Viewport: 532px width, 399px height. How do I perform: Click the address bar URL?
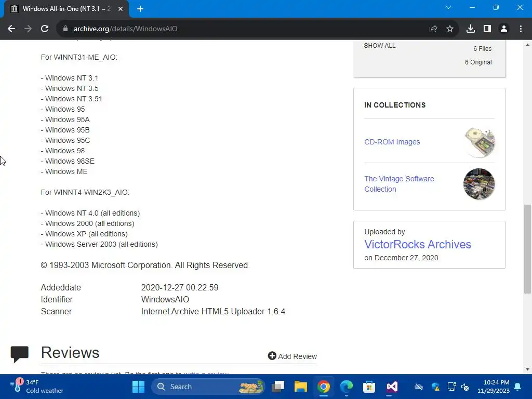[126, 29]
